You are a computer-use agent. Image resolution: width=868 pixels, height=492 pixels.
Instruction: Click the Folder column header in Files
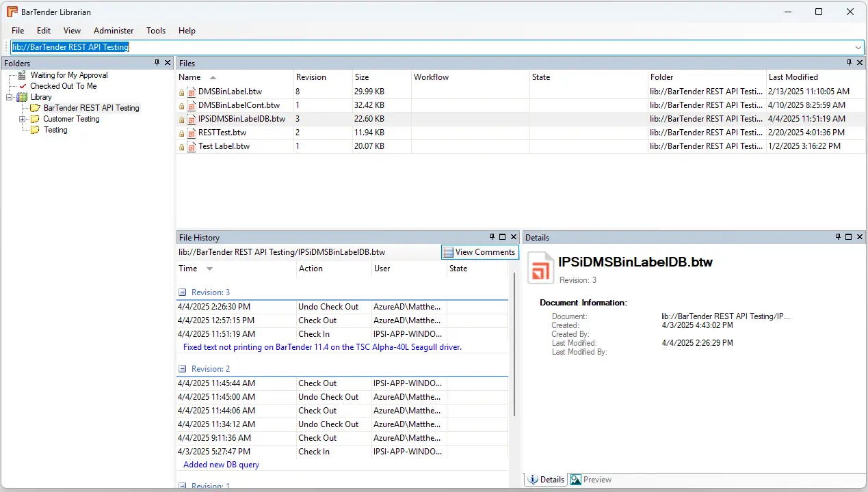pos(707,77)
